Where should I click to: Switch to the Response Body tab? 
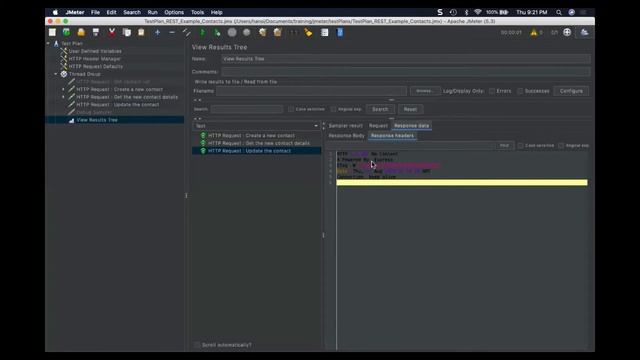[347, 136]
